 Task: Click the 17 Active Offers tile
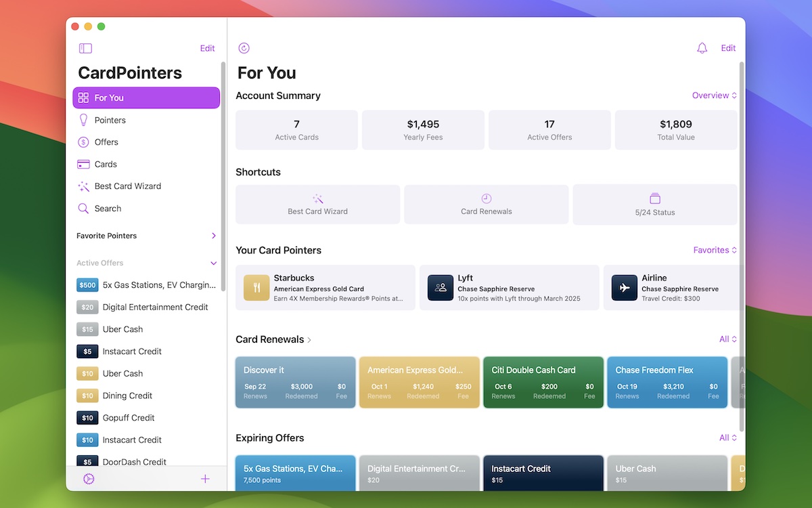pos(549,130)
